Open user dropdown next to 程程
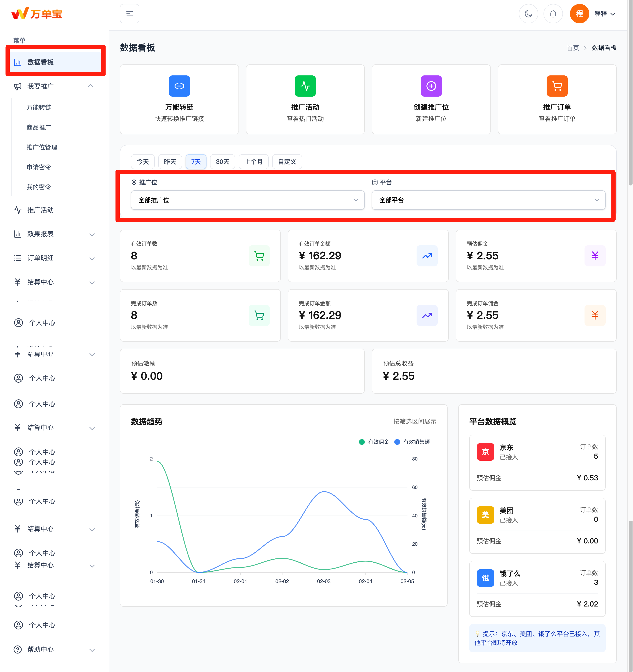This screenshot has height=672, width=633. (x=613, y=14)
